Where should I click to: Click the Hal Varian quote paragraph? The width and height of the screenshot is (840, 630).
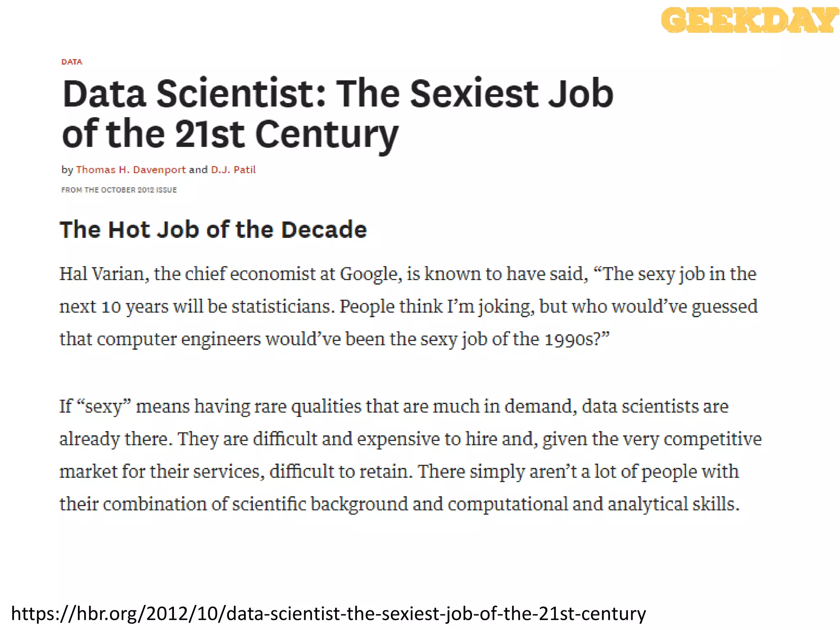408,306
